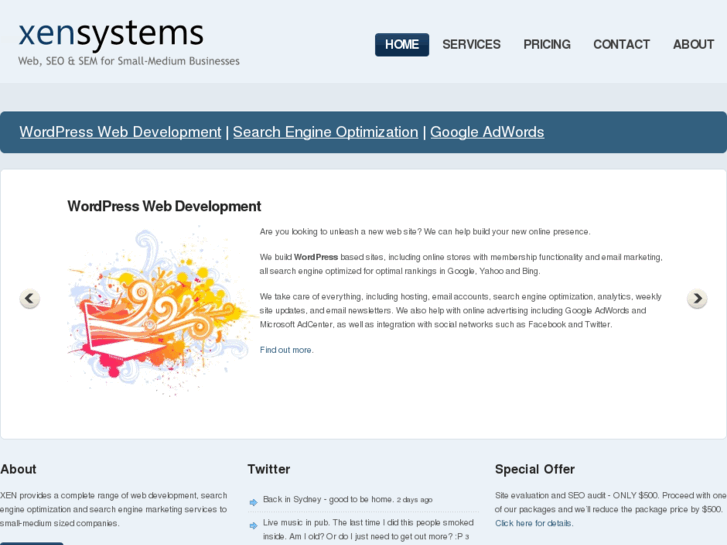Open the HOME menu item
727x545 pixels.
tap(402, 45)
